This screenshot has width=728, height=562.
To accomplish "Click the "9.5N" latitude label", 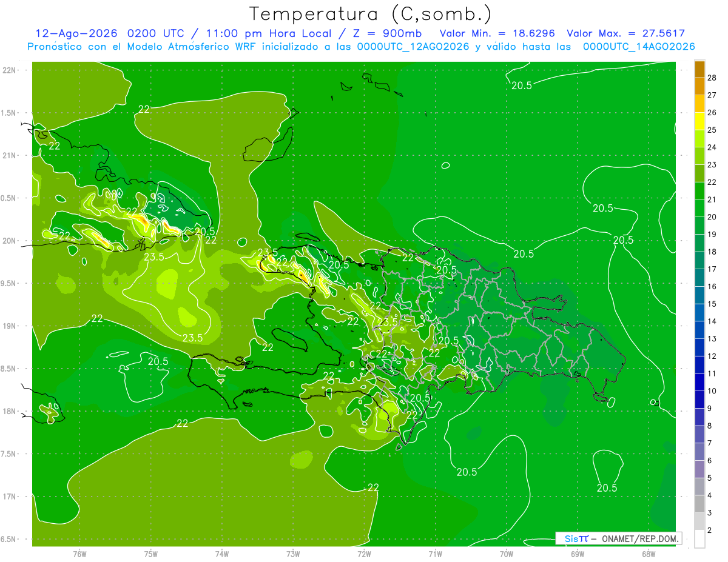I will coord(9,283).
